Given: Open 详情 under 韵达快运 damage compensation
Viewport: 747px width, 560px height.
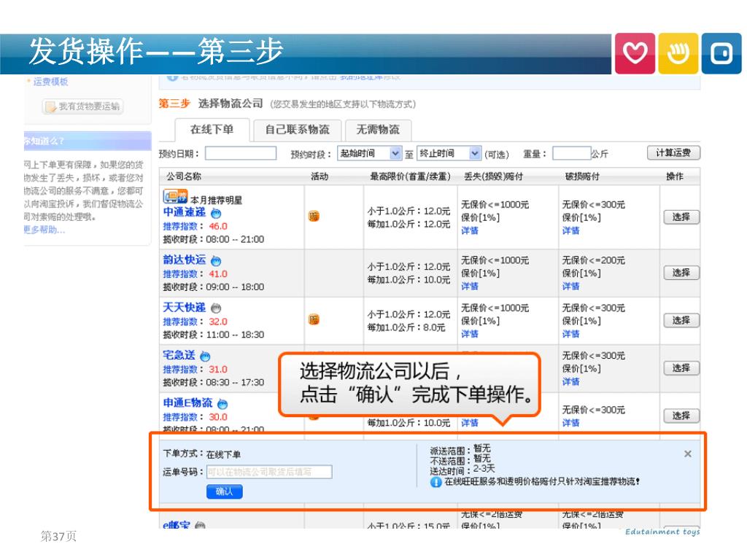Looking at the screenshot, I should point(570,287).
